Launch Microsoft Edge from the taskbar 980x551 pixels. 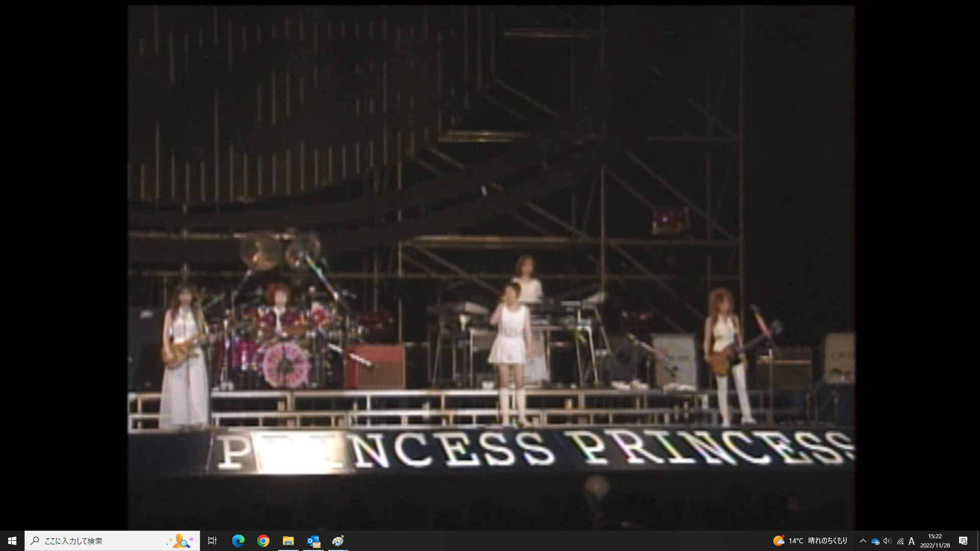(238, 541)
